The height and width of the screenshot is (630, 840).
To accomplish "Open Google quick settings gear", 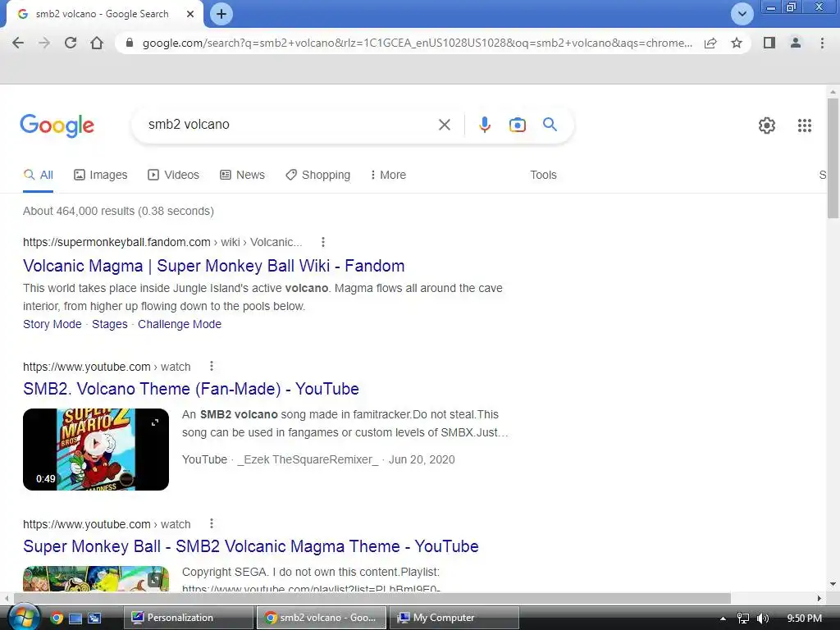I will 767,126.
